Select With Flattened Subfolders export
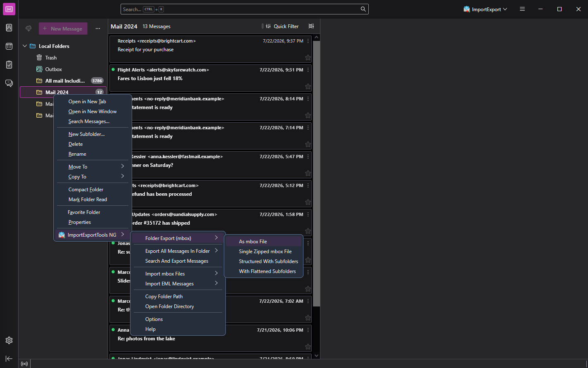 pos(263,271)
